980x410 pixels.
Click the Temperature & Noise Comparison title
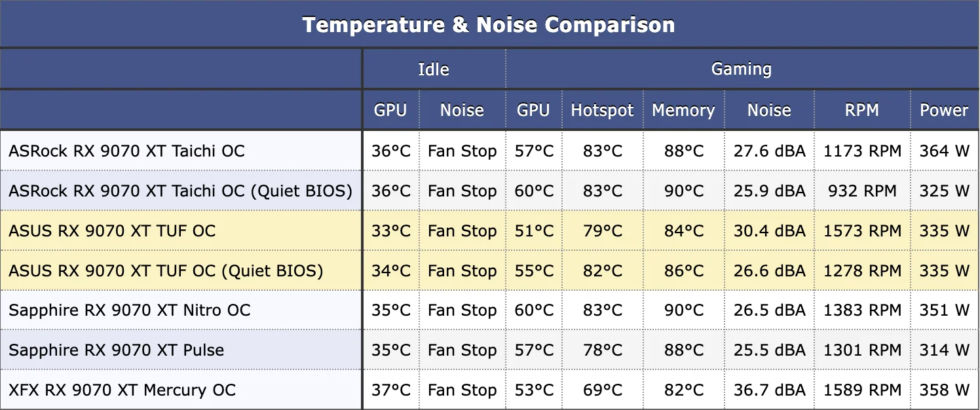point(489,25)
